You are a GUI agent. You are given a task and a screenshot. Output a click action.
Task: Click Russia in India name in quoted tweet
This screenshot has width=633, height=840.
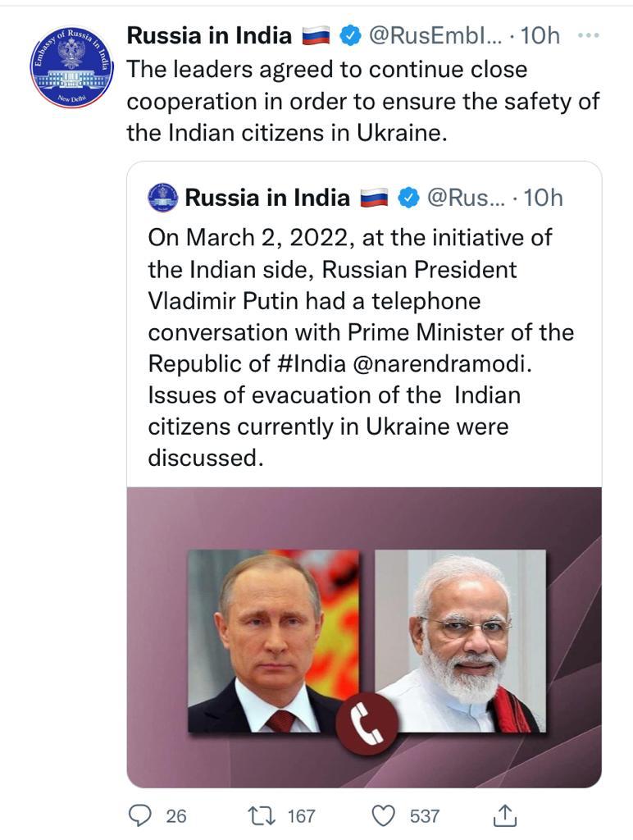(x=267, y=198)
